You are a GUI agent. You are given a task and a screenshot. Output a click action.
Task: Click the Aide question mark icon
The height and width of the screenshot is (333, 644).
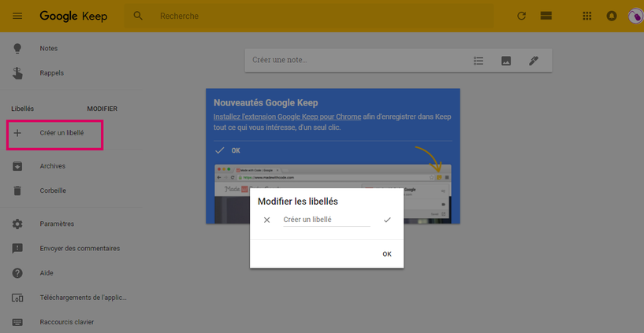tap(17, 273)
